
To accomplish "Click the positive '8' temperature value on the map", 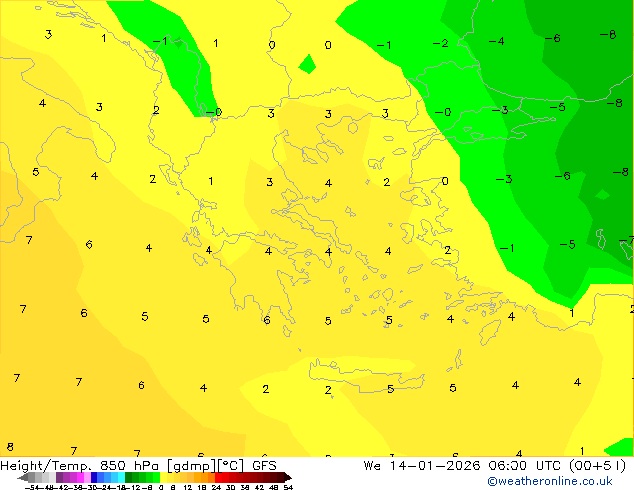I will click(10, 447).
